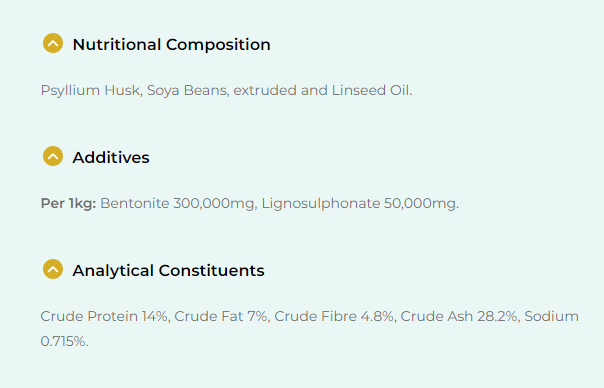Screen dimensions: 604x388
Task: Click the 'Linseed Oil' ingredient text
Action: tap(370, 91)
